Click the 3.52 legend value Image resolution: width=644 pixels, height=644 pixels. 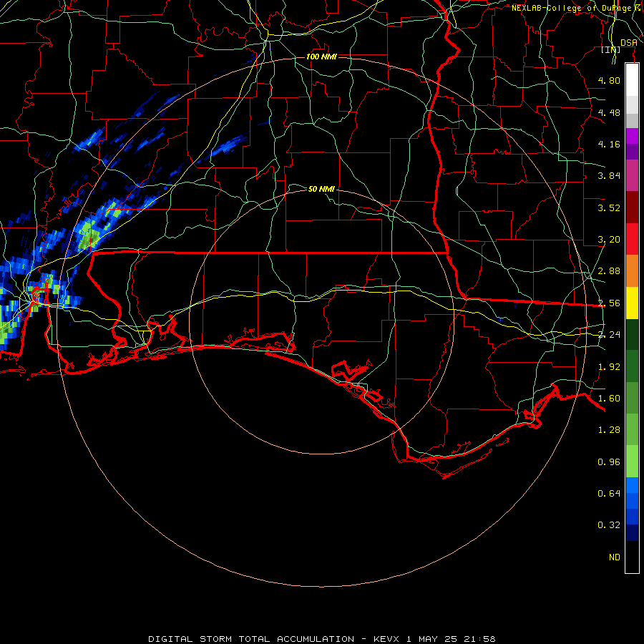tap(609, 208)
